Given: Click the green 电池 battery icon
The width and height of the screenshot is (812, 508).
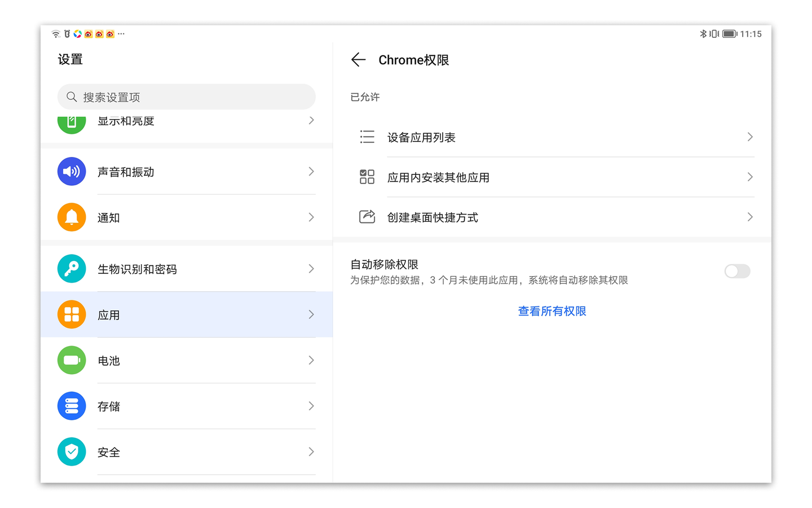Looking at the screenshot, I should (72, 360).
